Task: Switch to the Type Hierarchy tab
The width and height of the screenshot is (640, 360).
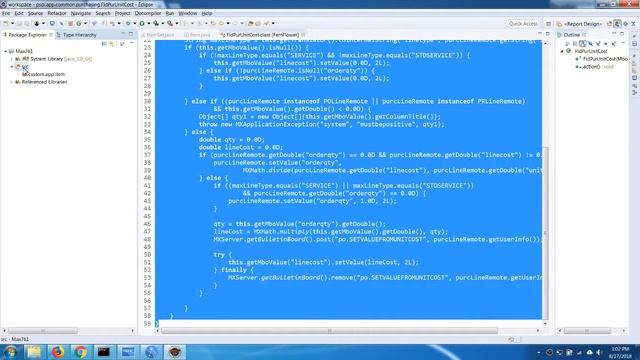Action: [78, 35]
